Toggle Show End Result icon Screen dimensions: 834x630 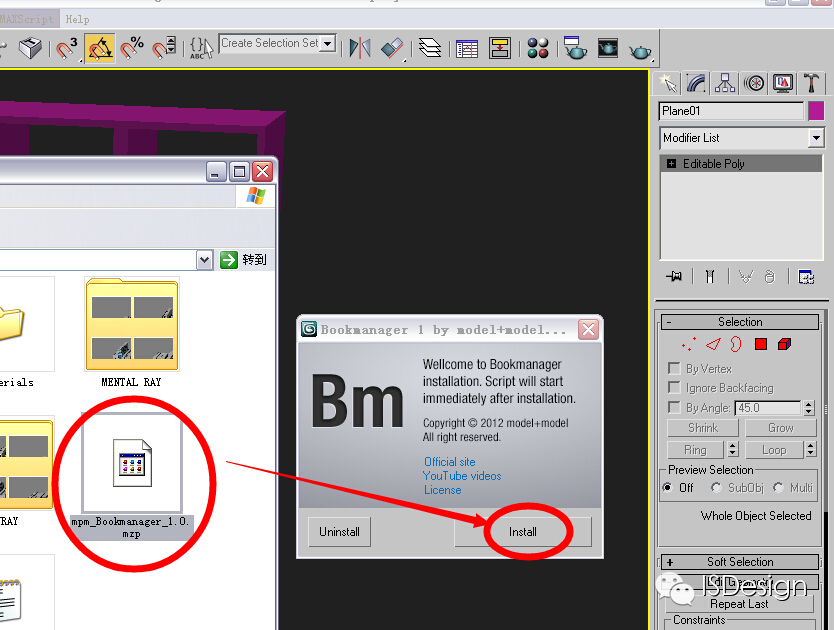click(x=710, y=277)
